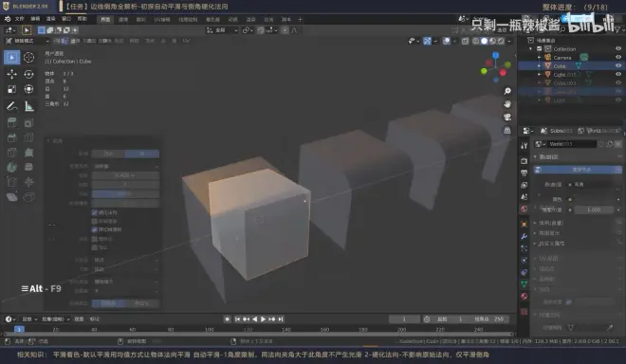Image resolution: width=626 pixels, height=364 pixels.
Task: Open the viewport shading options dropdown arrow
Action: tap(509, 41)
